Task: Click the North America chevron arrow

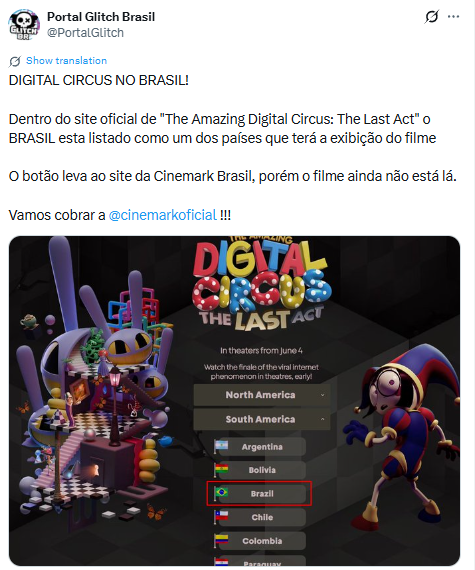Action: (322, 395)
